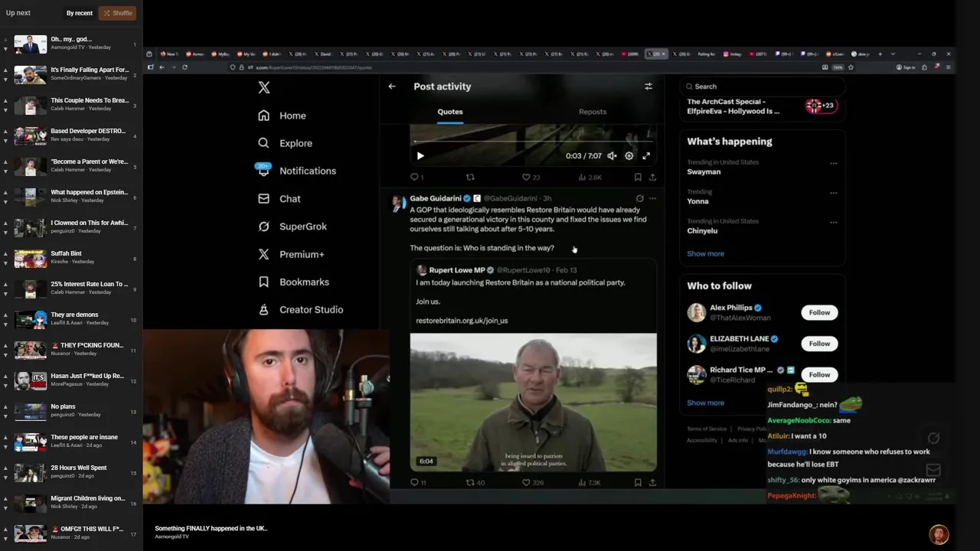The image size is (980, 551).
Task: Open the more menu for Chinyelu trend
Action: coord(833,223)
